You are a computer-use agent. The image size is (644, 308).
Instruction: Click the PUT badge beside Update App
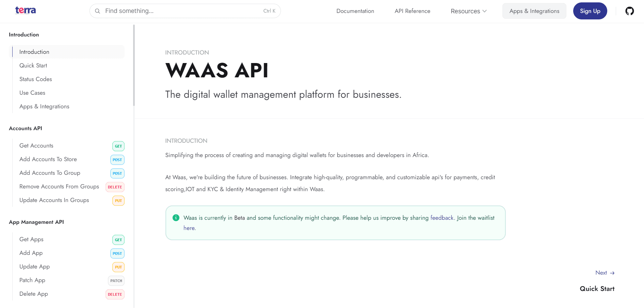(118, 267)
